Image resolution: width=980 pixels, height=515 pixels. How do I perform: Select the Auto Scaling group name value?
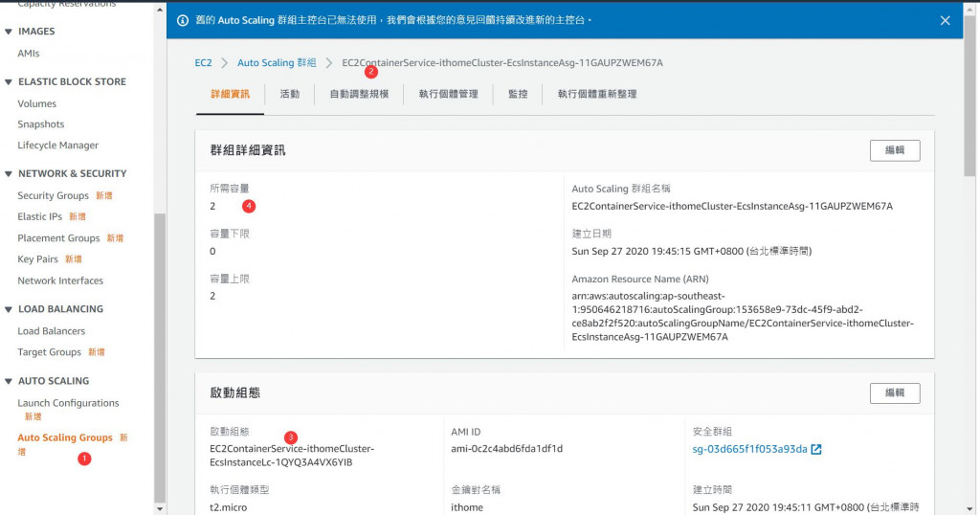pyautogui.click(x=732, y=206)
